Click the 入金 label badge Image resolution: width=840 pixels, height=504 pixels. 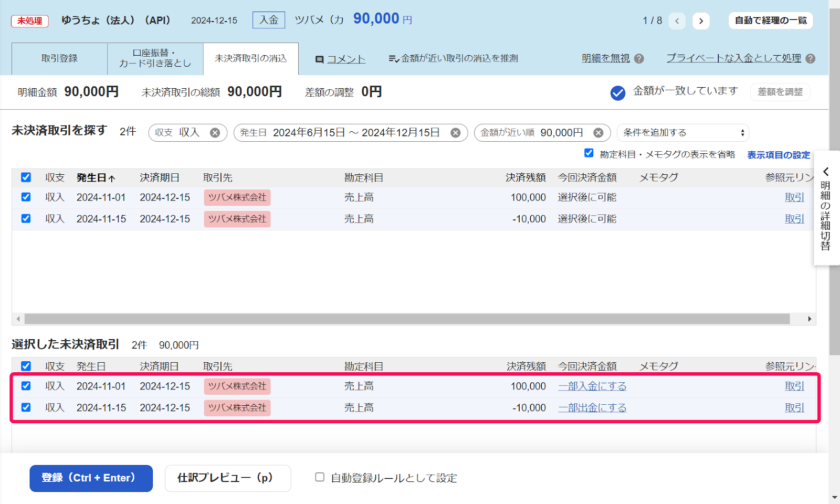coord(269,20)
